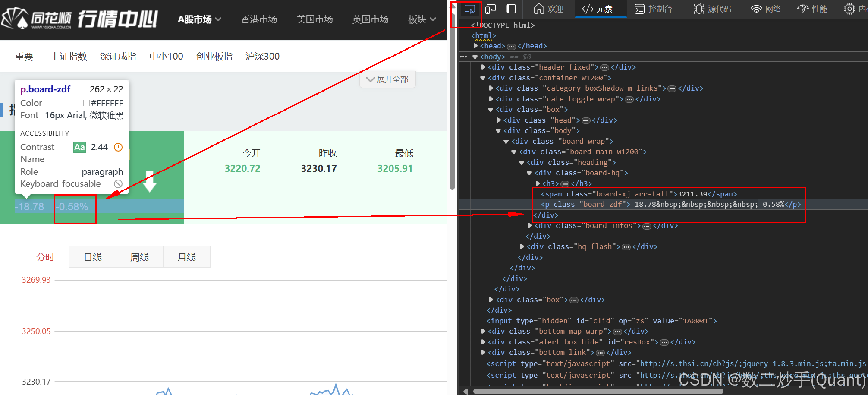Image resolution: width=868 pixels, height=395 pixels.
Task: Open the 性能 performance tab
Action: [x=812, y=9]
